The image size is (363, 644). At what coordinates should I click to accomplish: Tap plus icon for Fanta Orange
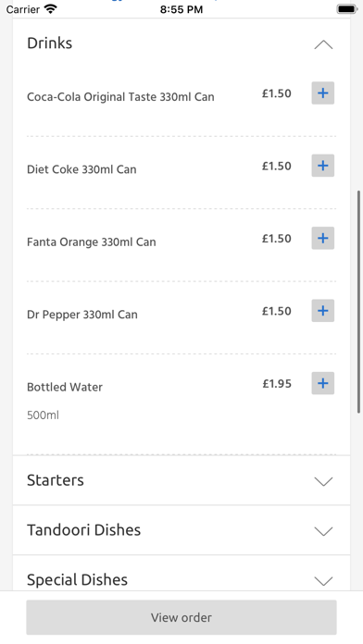[322, 238]
